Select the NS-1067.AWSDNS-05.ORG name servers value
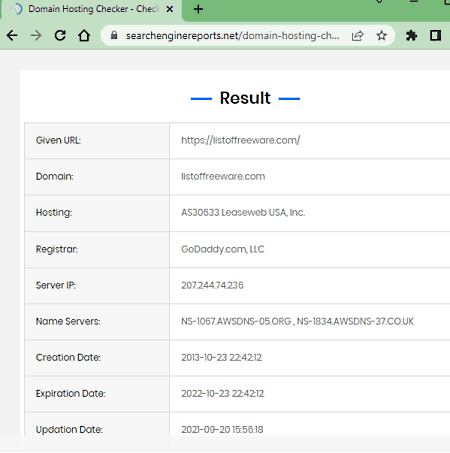Screen dimensions: 450x453 297,321
